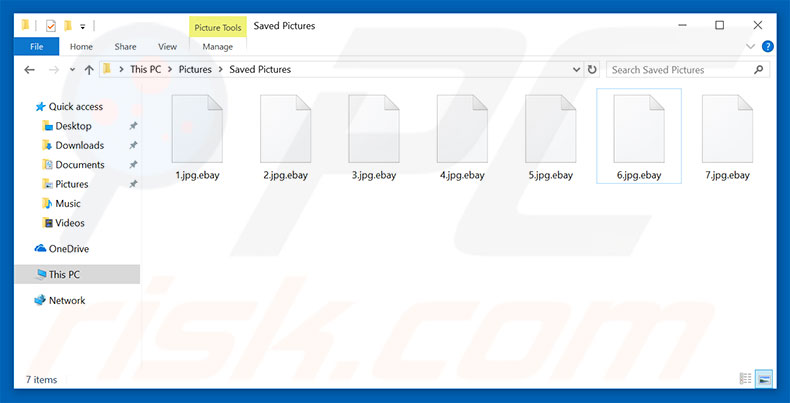Open the Share ribbon tab

(x=125, y=46)
